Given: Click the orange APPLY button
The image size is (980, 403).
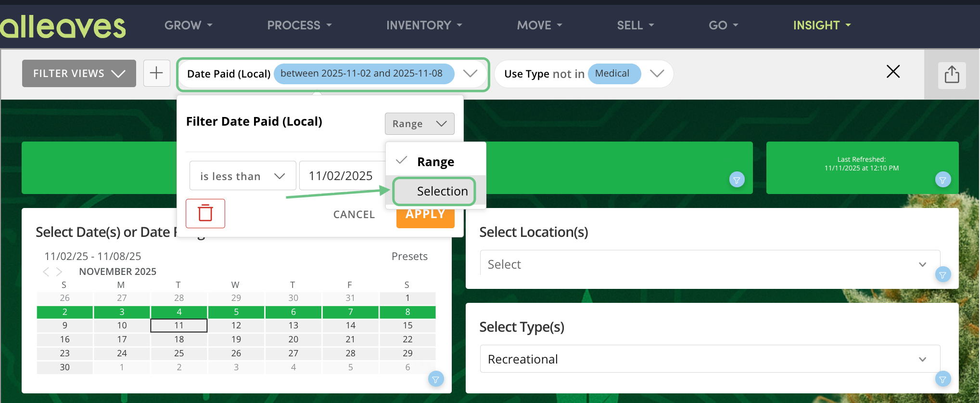Looking at the screenshot, I should pos(425,217).
